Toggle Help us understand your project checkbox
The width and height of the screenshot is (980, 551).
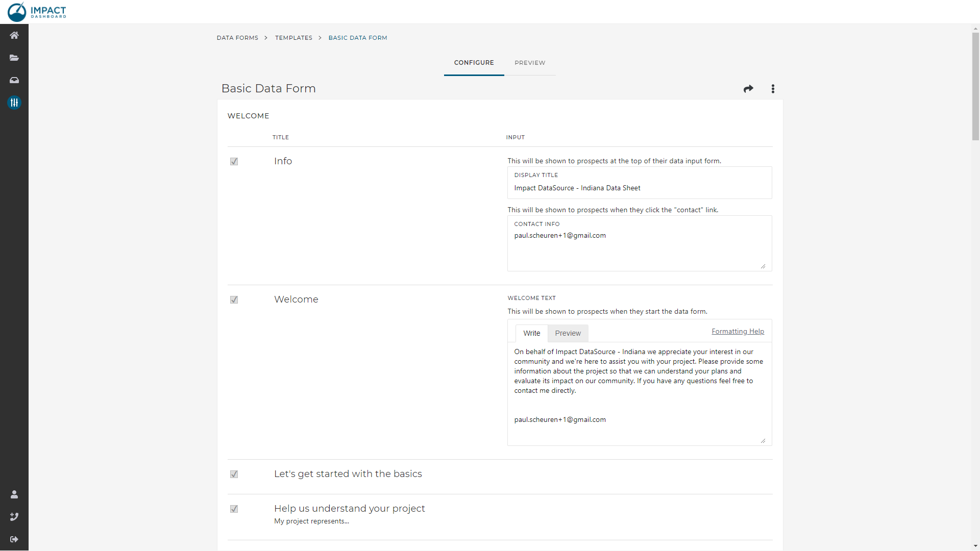(234, 509)
